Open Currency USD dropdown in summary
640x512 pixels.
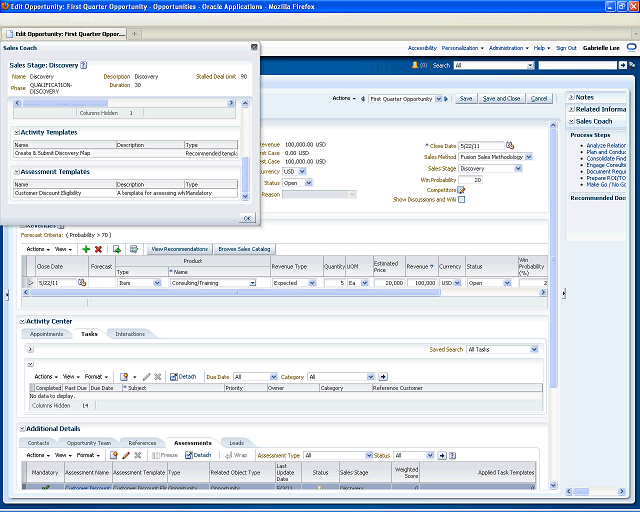point(302,171)
